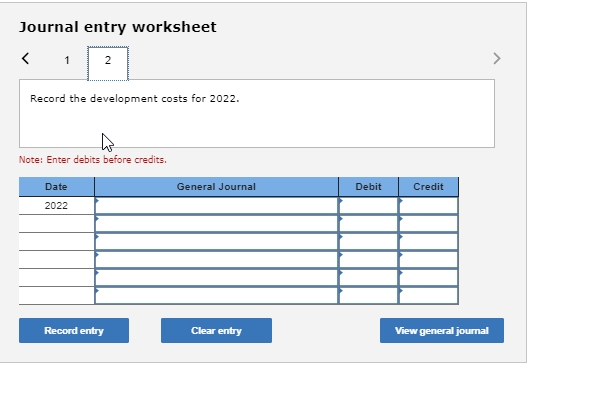Select the Credit cell in second row
Screen dimensions: 602x405
coord(428,224)
